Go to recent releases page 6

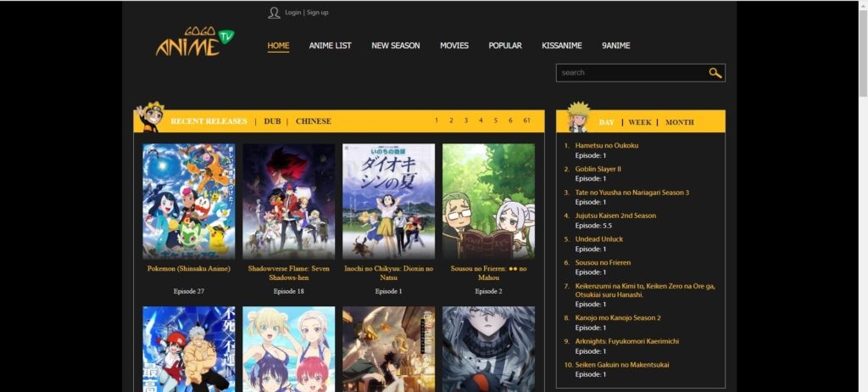(x=510, y=120)
